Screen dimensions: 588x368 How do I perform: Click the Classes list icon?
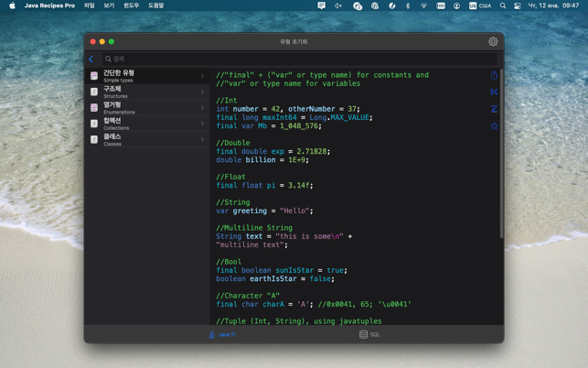(94, 140)
